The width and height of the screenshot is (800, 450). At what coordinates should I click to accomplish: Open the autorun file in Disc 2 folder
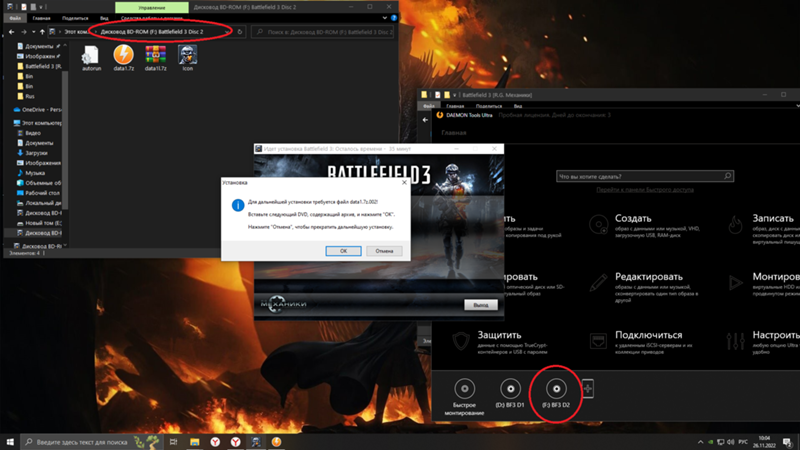coord(91,58)
